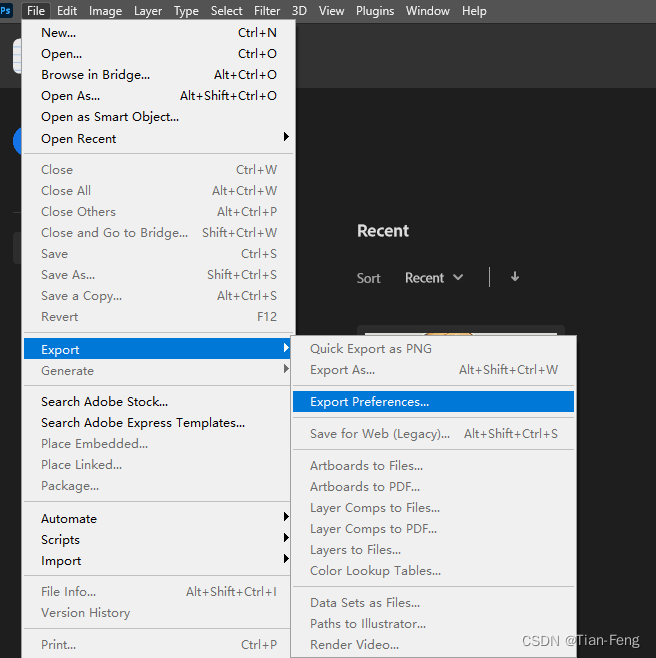Select the Export menu entry

(x=157, y=349)
